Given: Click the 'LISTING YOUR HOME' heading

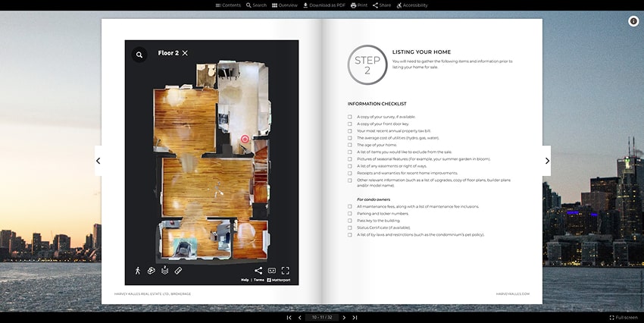Looking at the screenshot, I should 421,52.
